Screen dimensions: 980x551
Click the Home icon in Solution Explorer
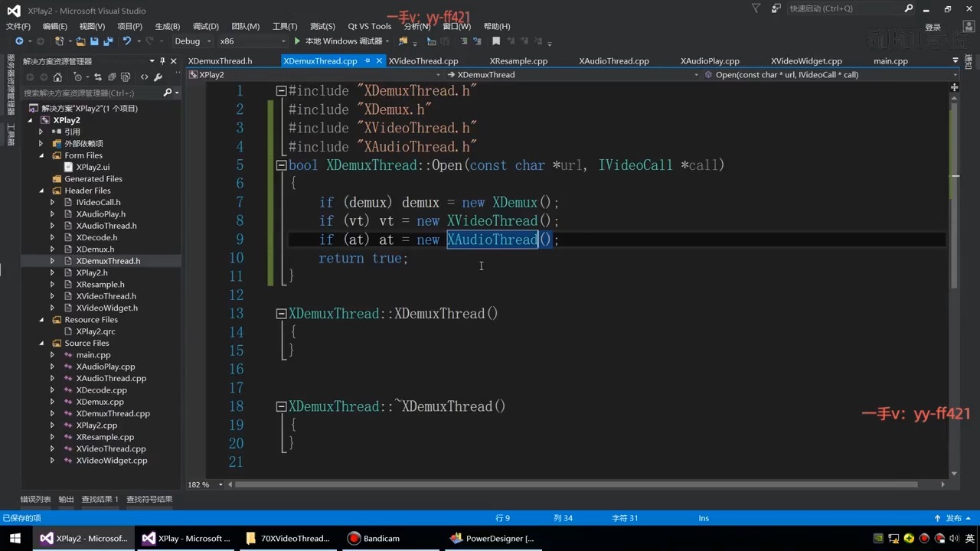coord(57,77)
